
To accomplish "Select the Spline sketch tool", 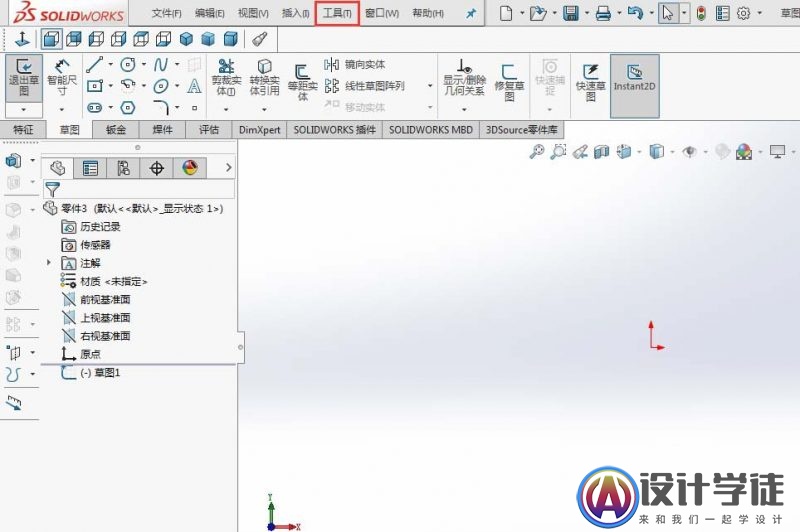I will [x=161, y=65].
